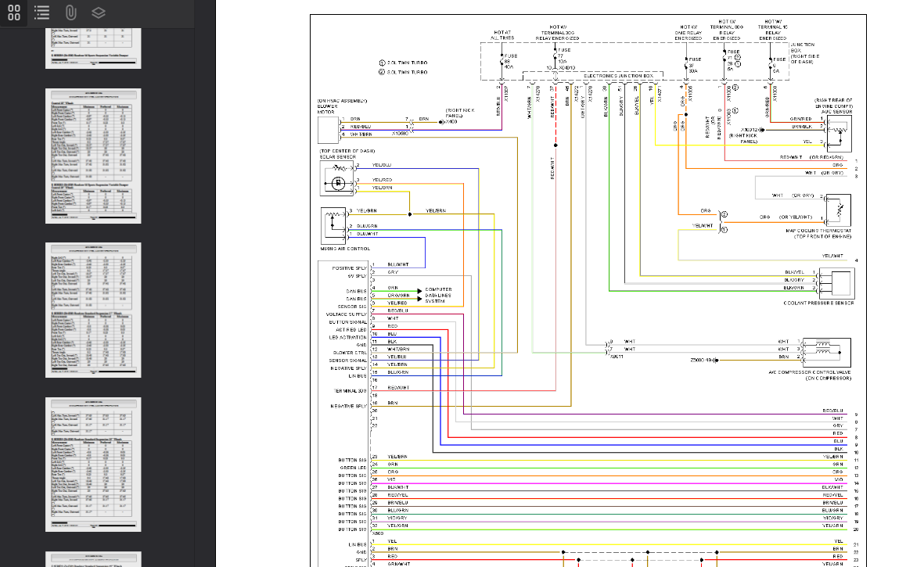Click the 'GREEN LED' pin label
Image resolution: width=924 pixels, height=567 pixels.
(x=353, y=468)
